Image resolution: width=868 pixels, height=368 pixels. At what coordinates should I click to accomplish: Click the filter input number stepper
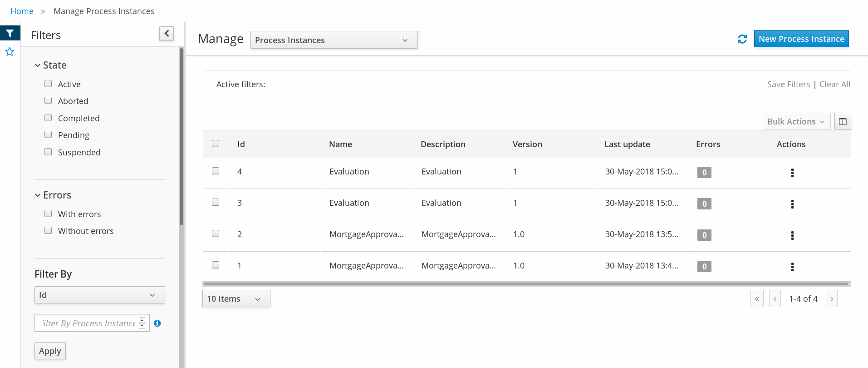point(142,323)
